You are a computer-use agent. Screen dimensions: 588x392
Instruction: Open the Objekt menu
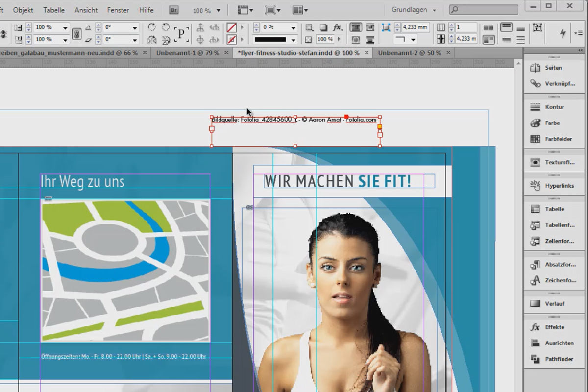[23, 10]
